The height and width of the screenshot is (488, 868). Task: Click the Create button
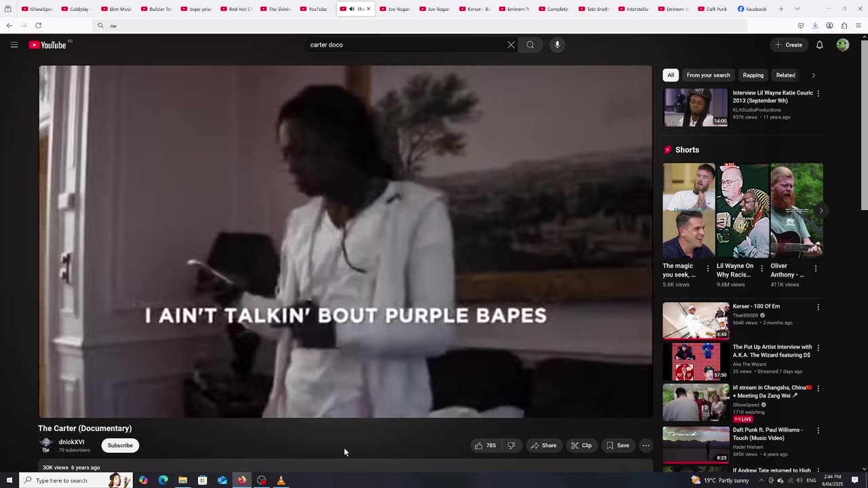(789, 45)
